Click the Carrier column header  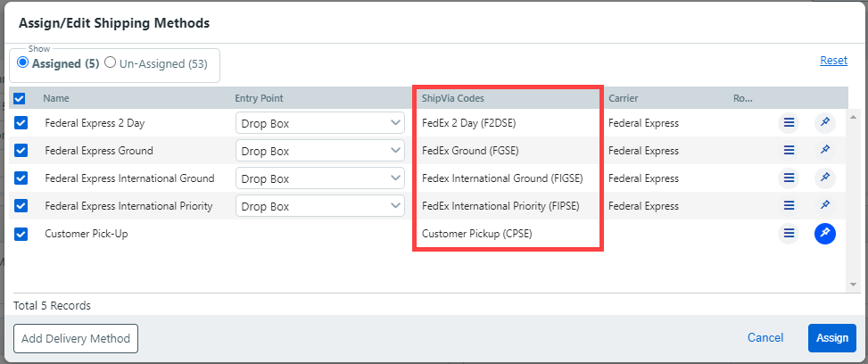tap(623, 98)
